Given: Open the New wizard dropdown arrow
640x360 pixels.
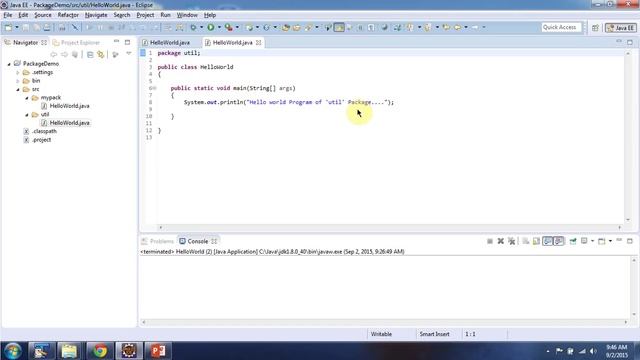Looking at the screenshot, I should click(x=17, y=27).
